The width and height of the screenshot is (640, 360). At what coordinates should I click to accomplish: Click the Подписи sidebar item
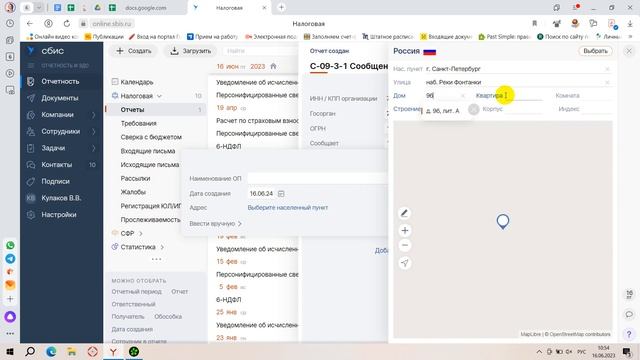coord(55,181)
